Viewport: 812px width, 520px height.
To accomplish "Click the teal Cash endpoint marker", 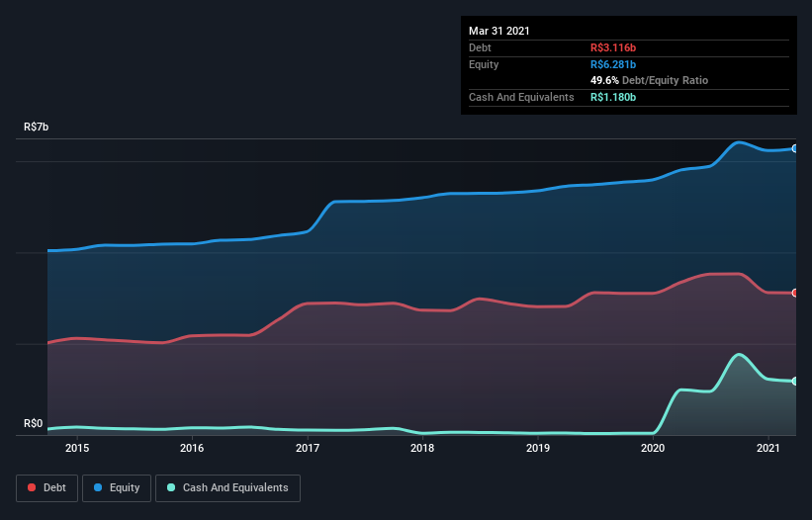I will [x=795, y=381].
